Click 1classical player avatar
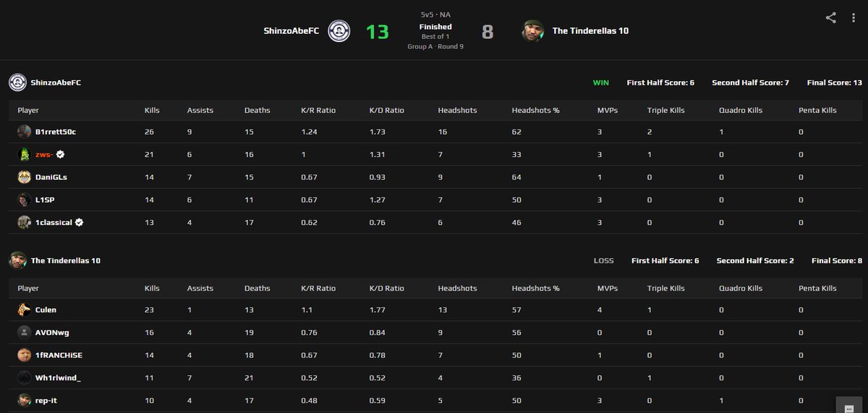868x413 pixels. point(25,222)
